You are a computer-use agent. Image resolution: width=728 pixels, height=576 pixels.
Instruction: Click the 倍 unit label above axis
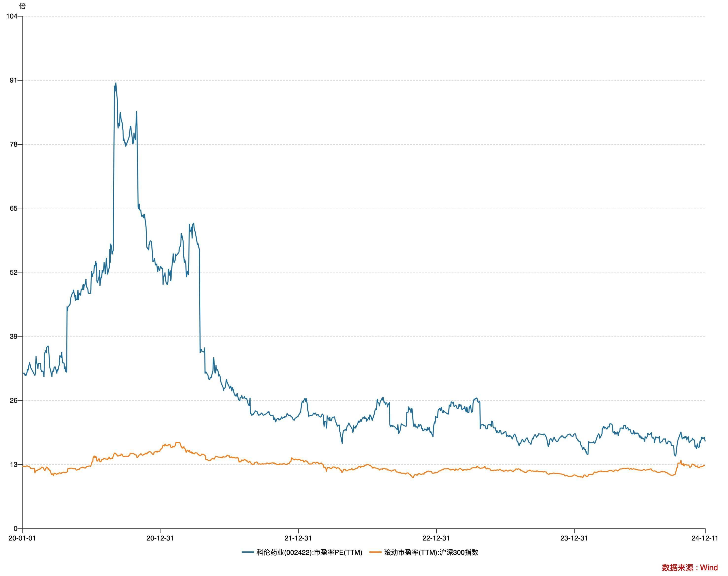point(22,6)
